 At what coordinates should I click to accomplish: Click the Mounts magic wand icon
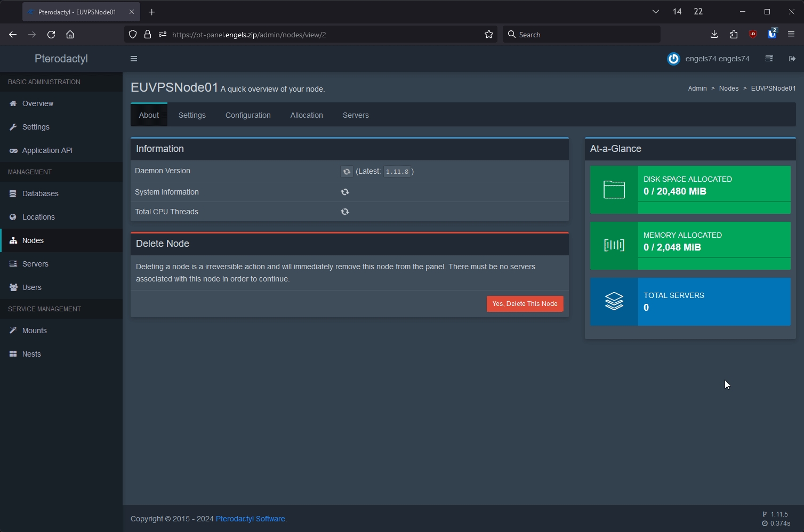pos(13,331)
